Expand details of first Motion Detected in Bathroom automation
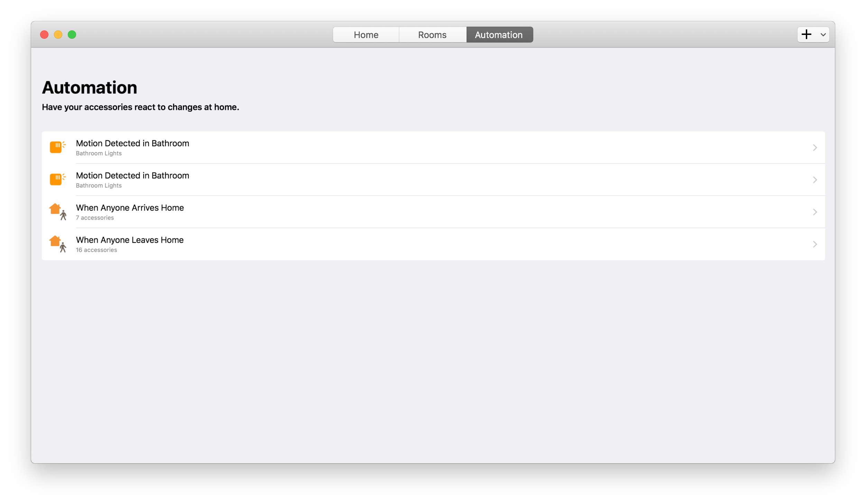 tap(816, 147)
